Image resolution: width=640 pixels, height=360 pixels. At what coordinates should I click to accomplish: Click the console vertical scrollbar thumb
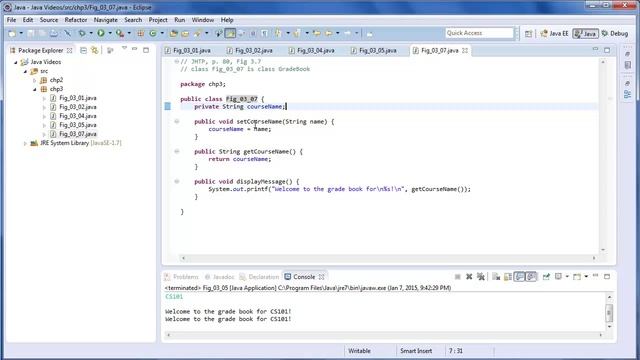609,313
